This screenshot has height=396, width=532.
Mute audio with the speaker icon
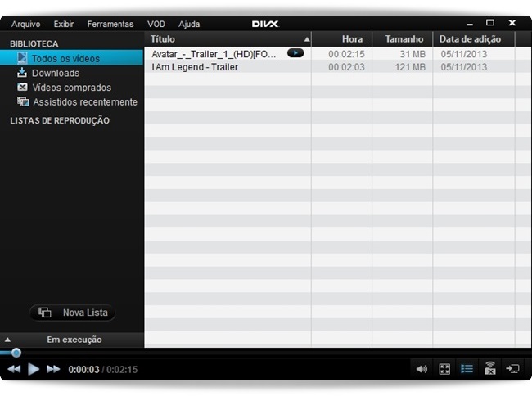(422, 369)
